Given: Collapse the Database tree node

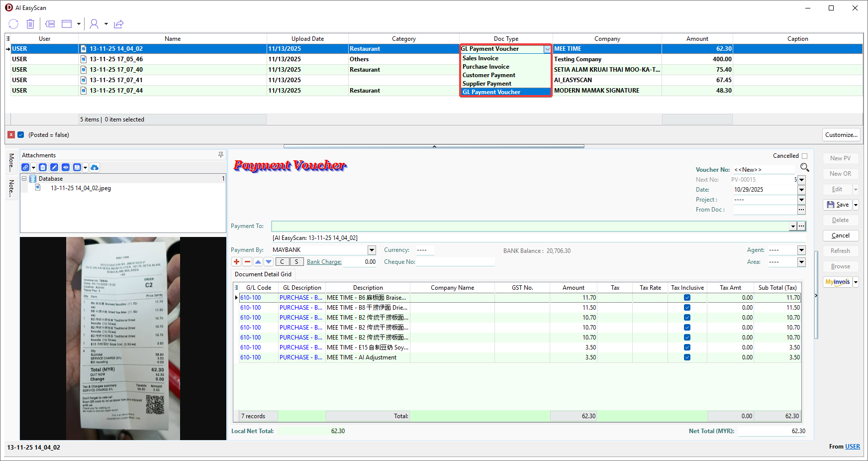Looking at the screenshot, I should pos(24,179).
